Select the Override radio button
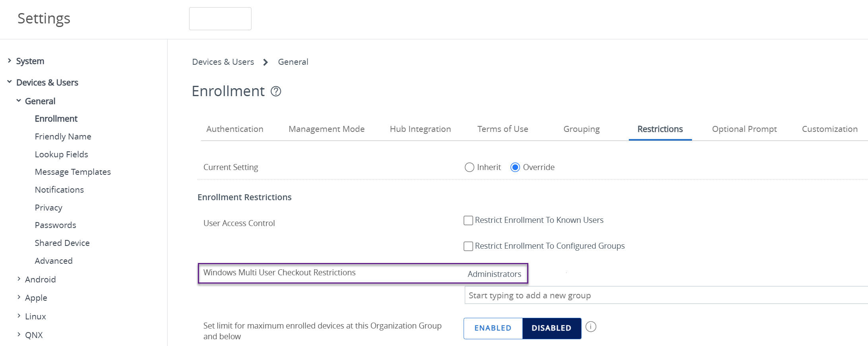Image resolution: width=868 pixels, height=346 pixels. pos(515,167)
